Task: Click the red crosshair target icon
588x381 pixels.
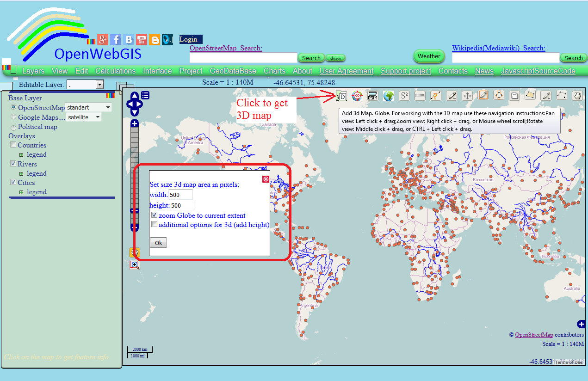Action: tap(357, 95)
